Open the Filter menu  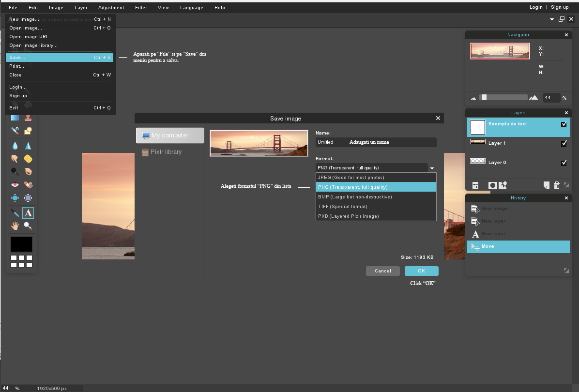point(141,8)
